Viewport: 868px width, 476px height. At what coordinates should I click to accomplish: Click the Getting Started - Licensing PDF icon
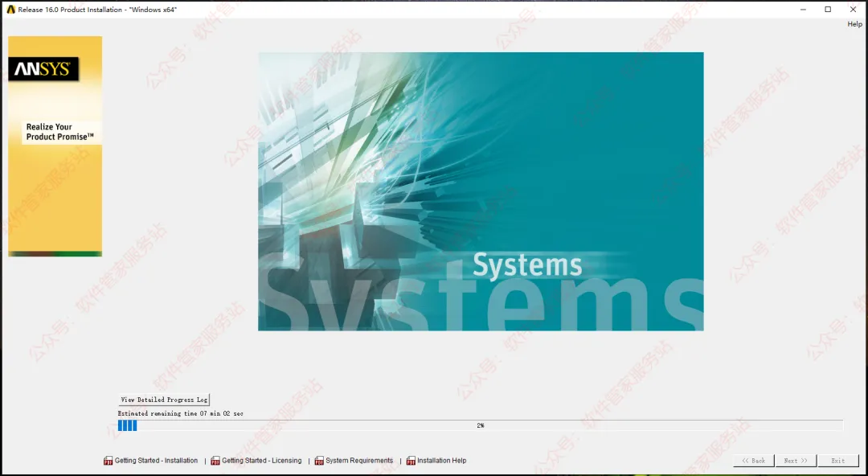pos(215,461)
